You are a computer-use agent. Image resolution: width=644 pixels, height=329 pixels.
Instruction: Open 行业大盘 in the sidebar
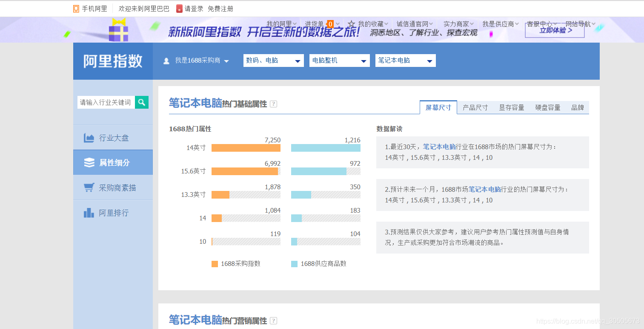tap(113, 138)
